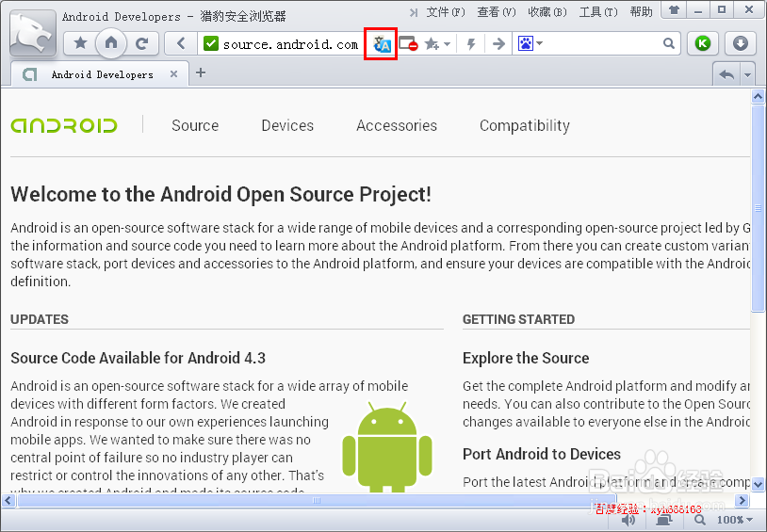767x532 pixels.
Task: Click the status bar zoom magnifier icon
Action: pos(700,521)
